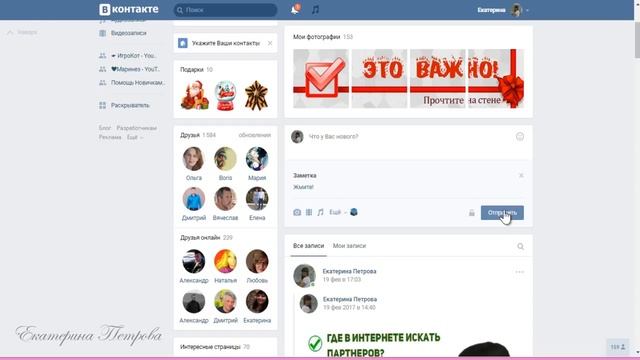Open the Мои фотографии header
The width and height of the screenshot is (640, 360).
coord(322,37)
